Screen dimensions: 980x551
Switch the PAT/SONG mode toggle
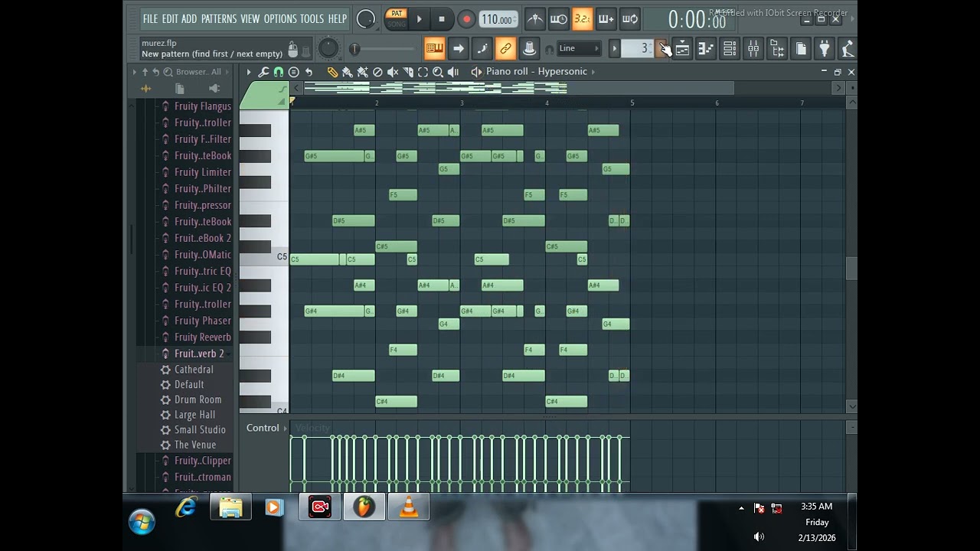[397, 18]
